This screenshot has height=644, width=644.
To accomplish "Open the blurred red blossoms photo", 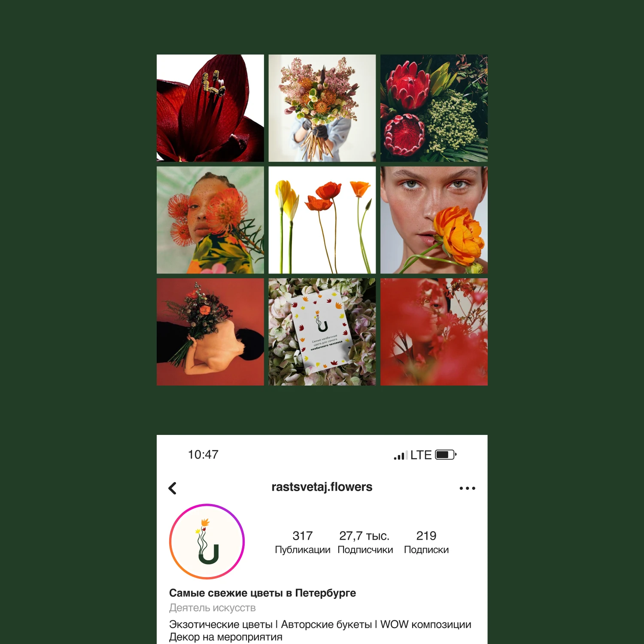I will click(434, 332).
